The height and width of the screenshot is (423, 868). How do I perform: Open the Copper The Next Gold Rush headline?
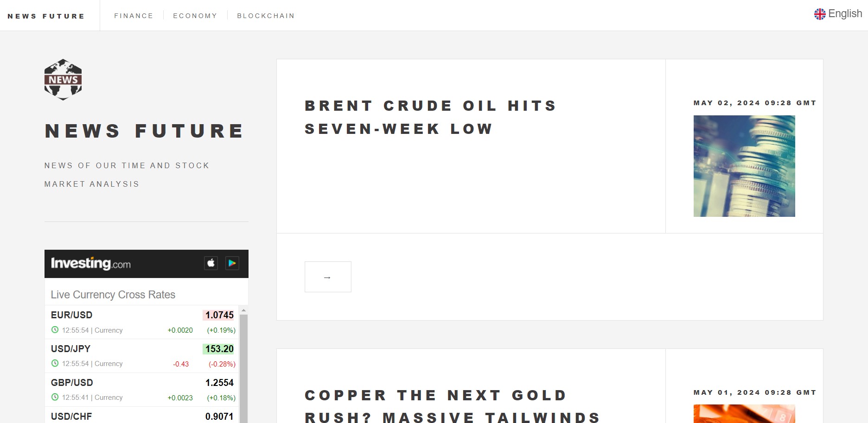452,406
